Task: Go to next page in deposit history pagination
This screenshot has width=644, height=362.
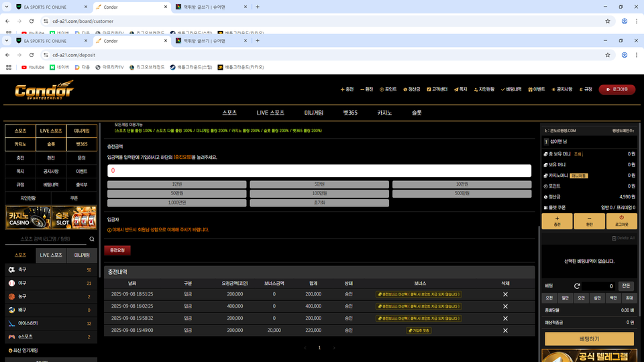Action: pyautogui.click(x=333, y=348)
